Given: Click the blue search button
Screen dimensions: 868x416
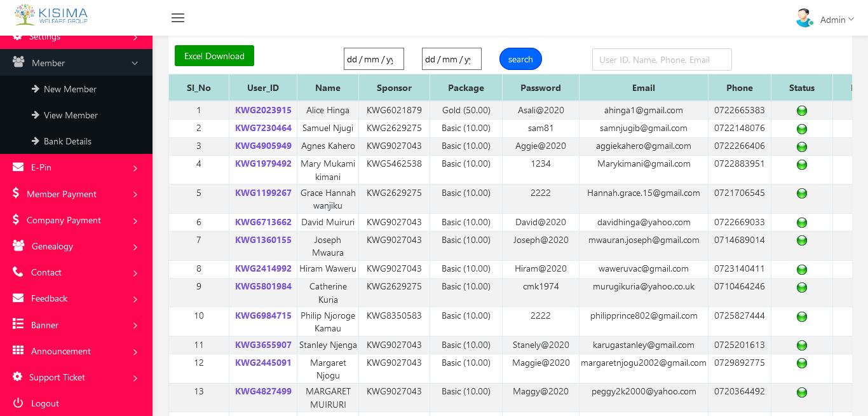Looking at the screenshot, I should (x=520, y=59).
